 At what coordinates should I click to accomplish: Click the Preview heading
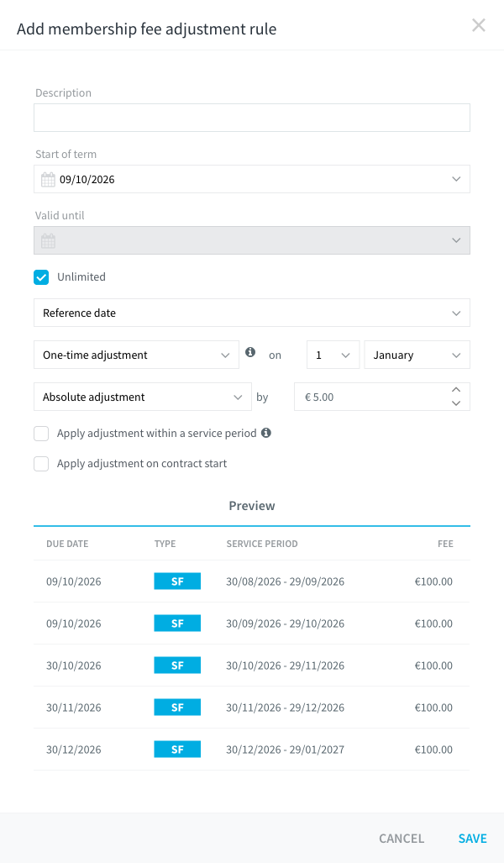pyautogui.click(x=252, y=506)
